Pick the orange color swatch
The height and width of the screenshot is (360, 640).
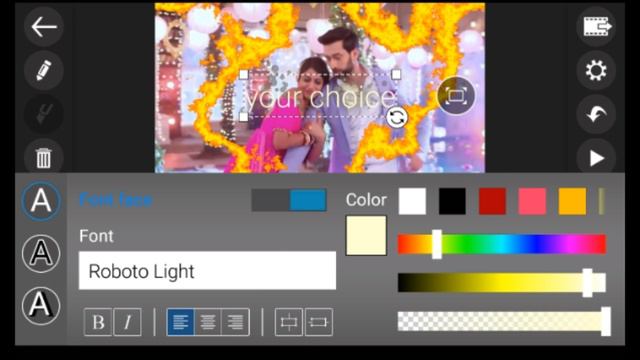[x=572, y=201]
